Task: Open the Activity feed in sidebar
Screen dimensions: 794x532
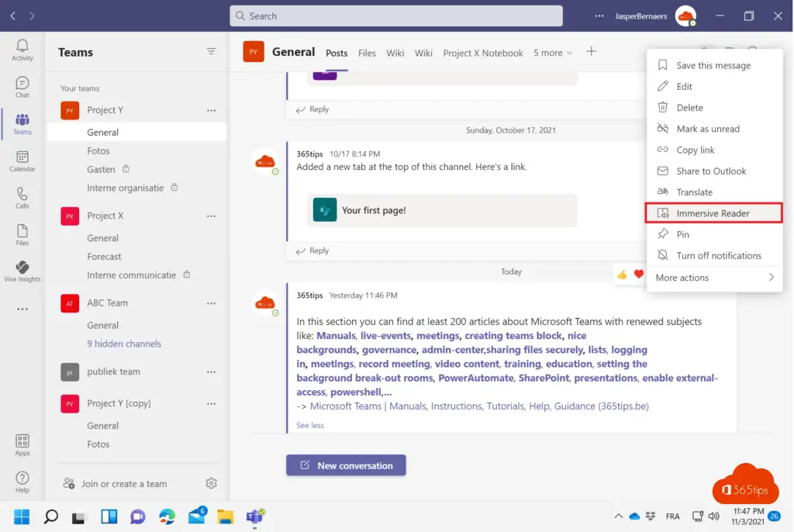Action: (22, 48)
